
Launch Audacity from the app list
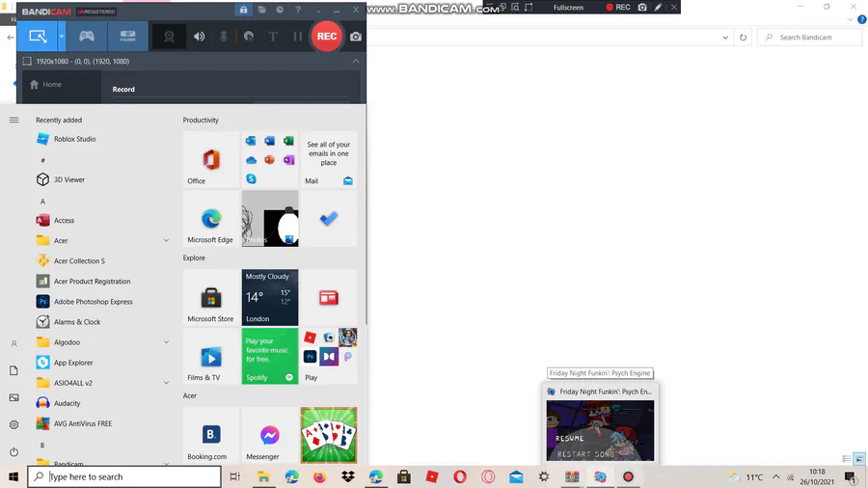point(67,403)
